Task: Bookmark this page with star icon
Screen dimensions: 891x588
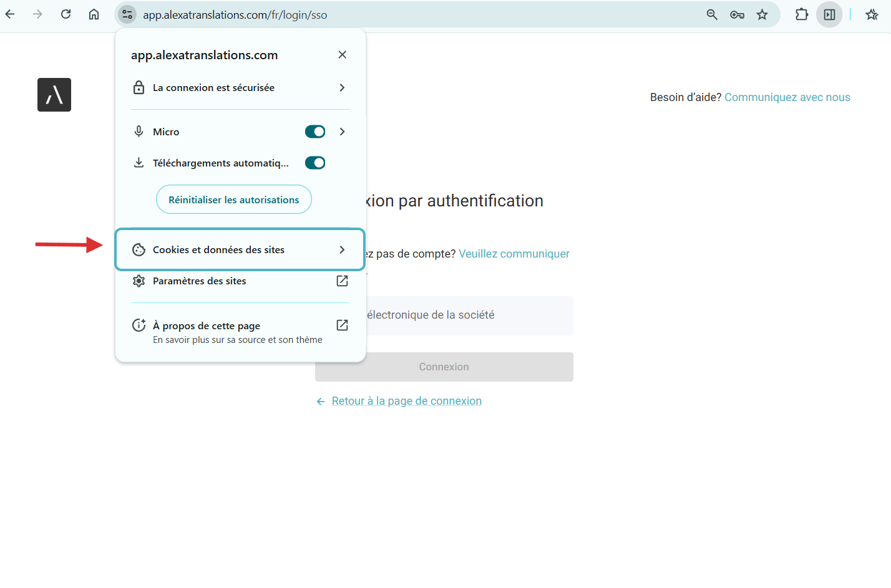Action: pos(762,14)
